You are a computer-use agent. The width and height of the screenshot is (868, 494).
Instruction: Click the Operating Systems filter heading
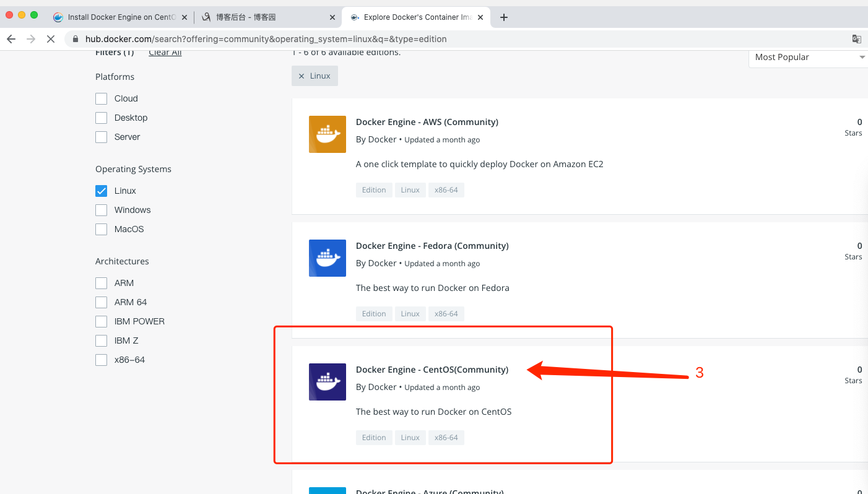click(x=134, y=169)
